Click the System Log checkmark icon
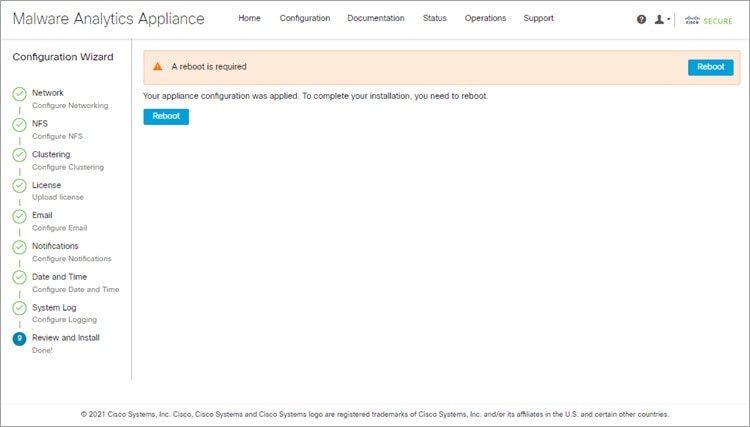This screenshot has height=427, width=750. coord(19,308)
